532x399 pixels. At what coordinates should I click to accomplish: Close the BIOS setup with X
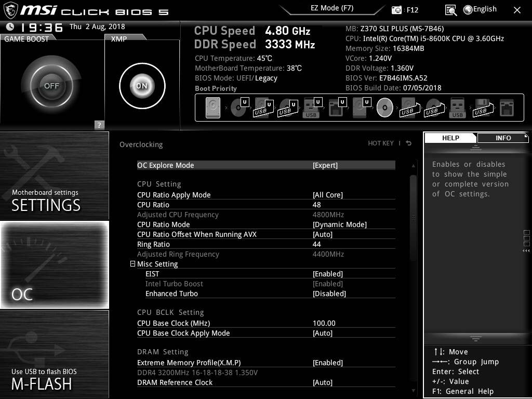517,10
